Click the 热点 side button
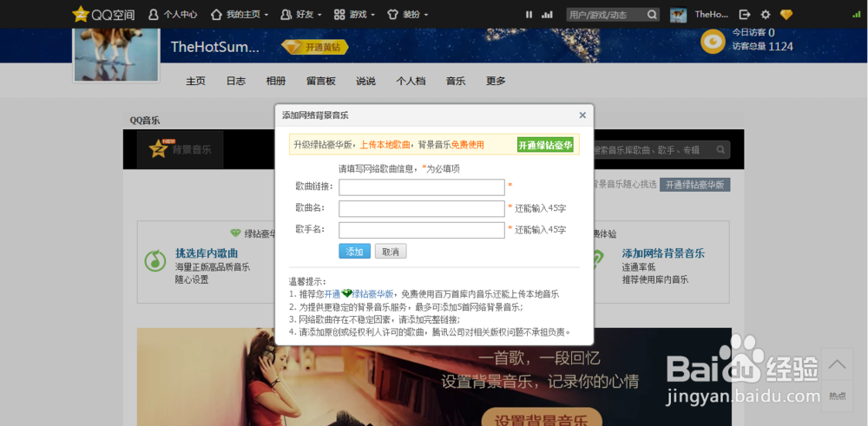The image size is (868, 426). [x=837, y=397]
